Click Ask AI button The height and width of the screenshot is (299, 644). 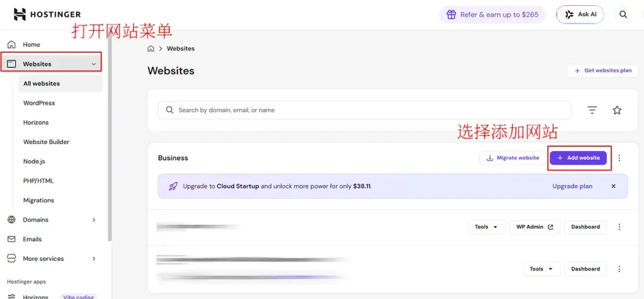580,14
